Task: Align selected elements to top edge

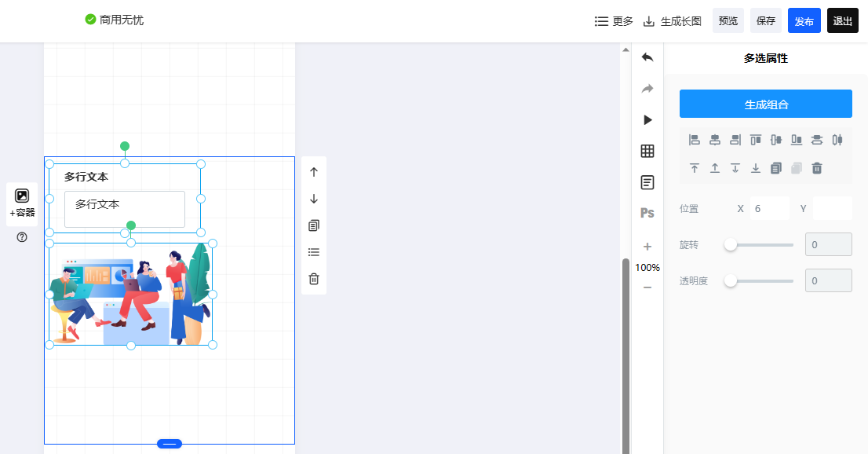Action: pos(756,140)
